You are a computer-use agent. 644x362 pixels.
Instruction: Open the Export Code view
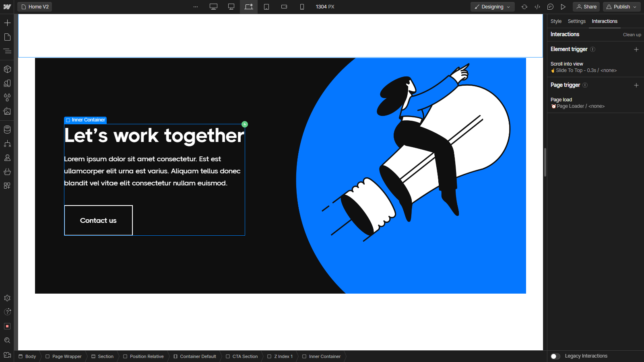[537, 7]
